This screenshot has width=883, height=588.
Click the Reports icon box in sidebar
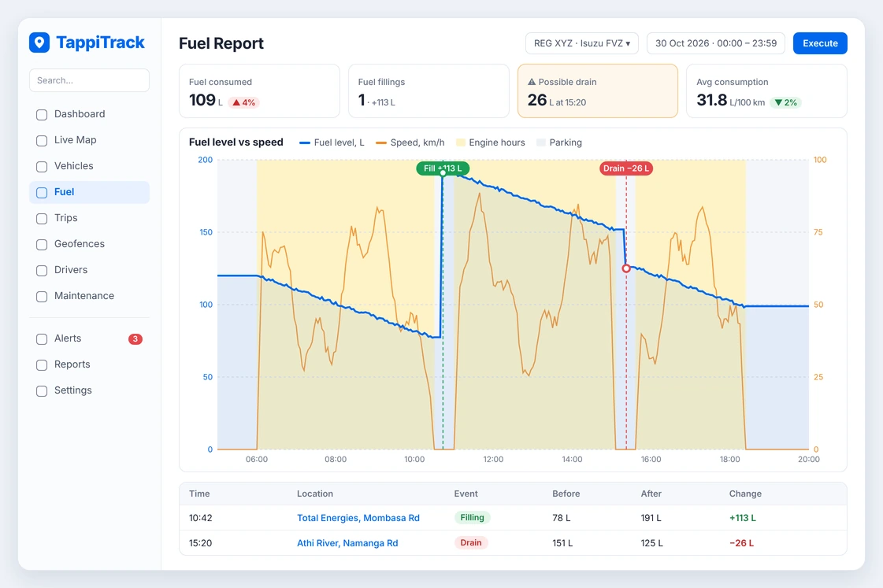pyautogui.click(x=42, y=364)
